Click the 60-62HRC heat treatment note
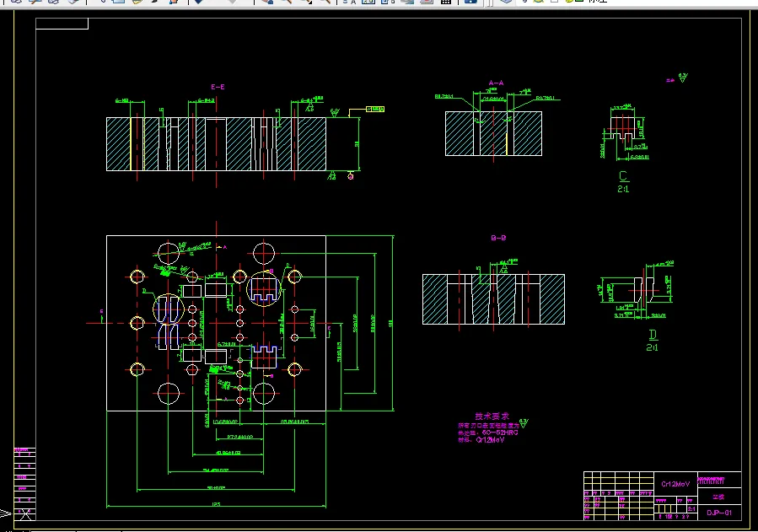The image size is (758, 532). click(500, 433)
